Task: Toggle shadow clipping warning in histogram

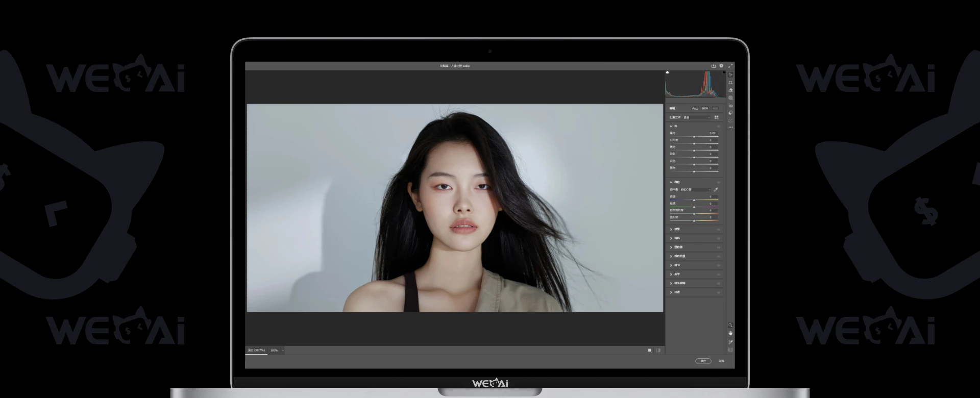Action: coord(667,72)
